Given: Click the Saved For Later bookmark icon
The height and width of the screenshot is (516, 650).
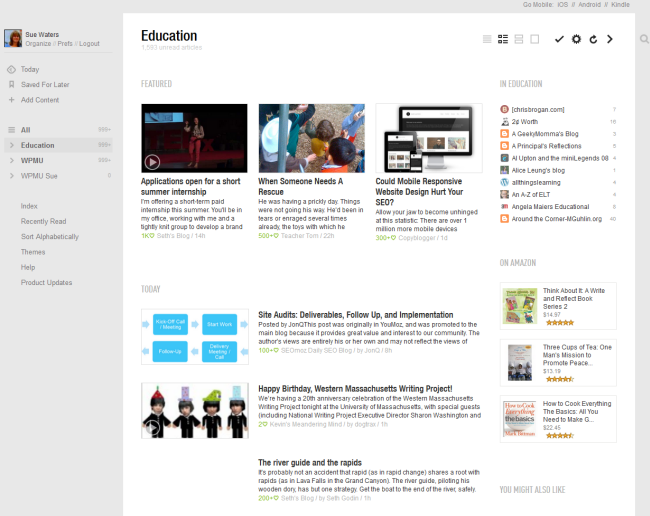Looking at the screenshot, I should pyautogui.click(x=11, y=84).
